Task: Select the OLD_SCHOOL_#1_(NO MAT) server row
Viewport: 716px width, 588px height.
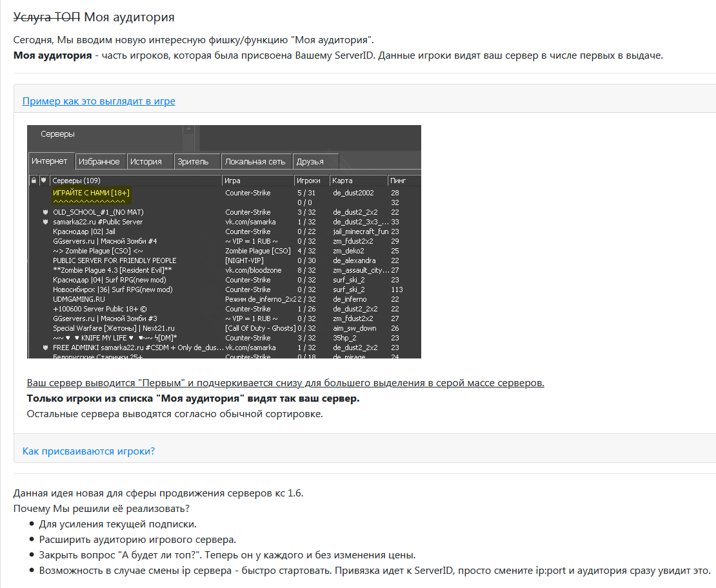Action: (224, 212)
